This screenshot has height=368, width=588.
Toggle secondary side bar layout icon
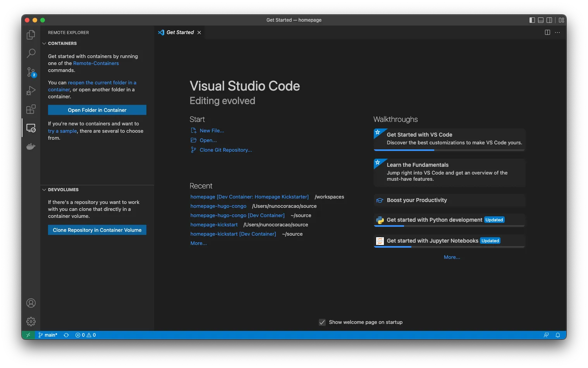tap(549, 20)
